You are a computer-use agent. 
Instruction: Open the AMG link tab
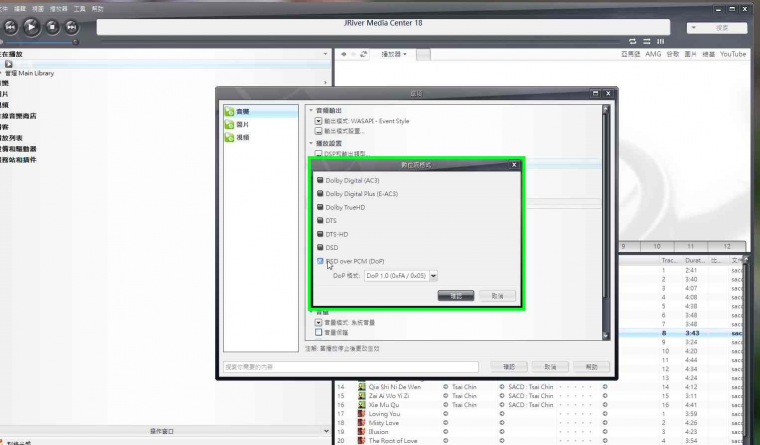pos(653,54)
